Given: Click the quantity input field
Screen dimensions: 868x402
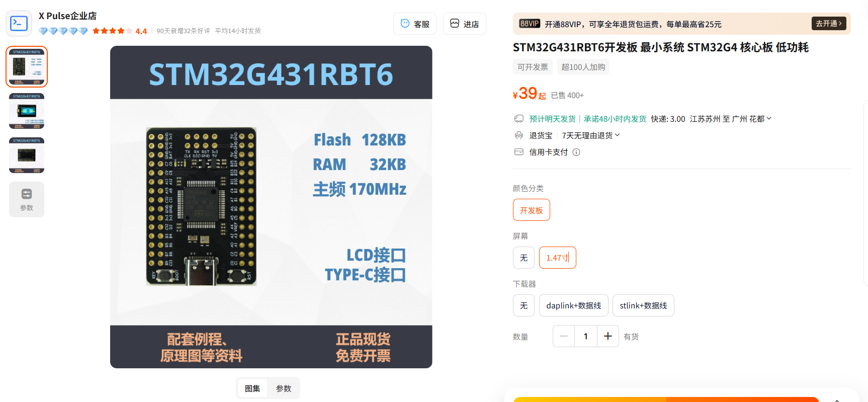Looking at the screenshot, I should coord(586,336).
